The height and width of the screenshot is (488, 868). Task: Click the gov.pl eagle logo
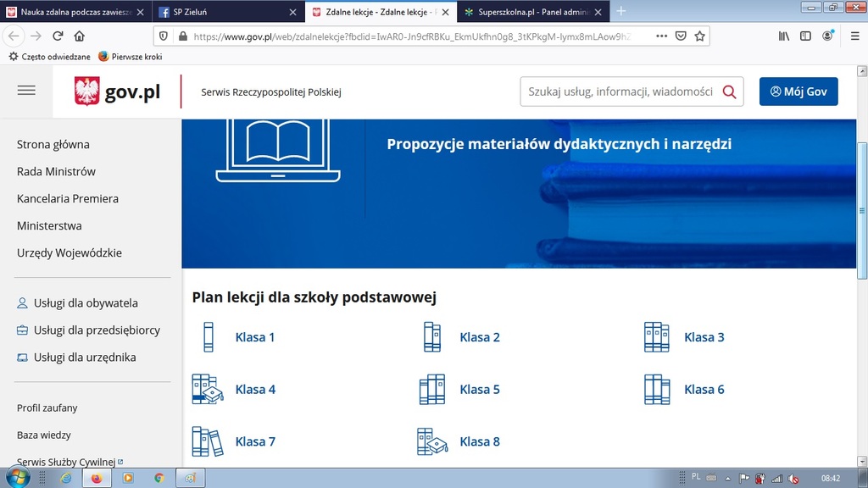click(x=87, y=91)
